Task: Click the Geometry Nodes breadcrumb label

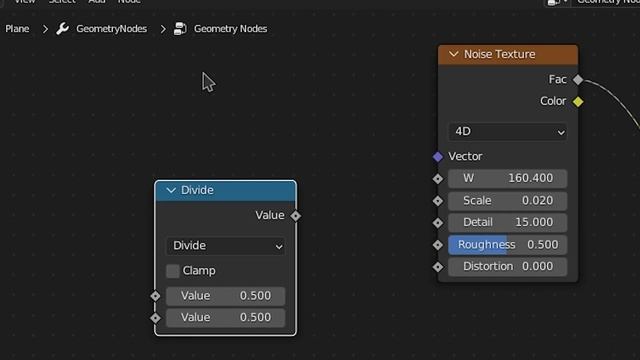Action: [230, 29]
